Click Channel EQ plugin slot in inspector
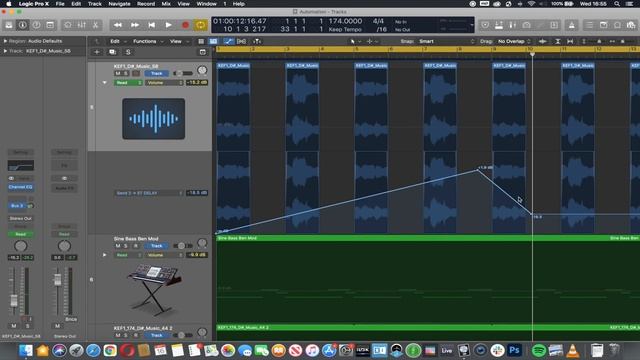 [20, 187]
